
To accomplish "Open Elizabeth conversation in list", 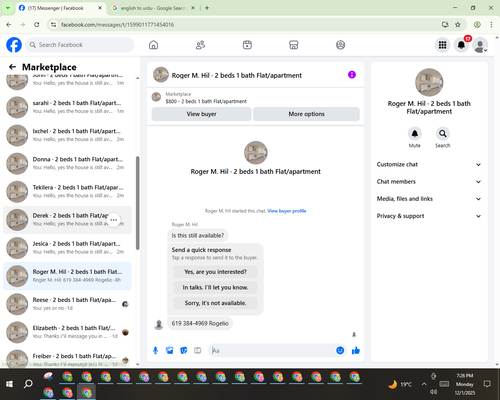I will pos(67,332).
